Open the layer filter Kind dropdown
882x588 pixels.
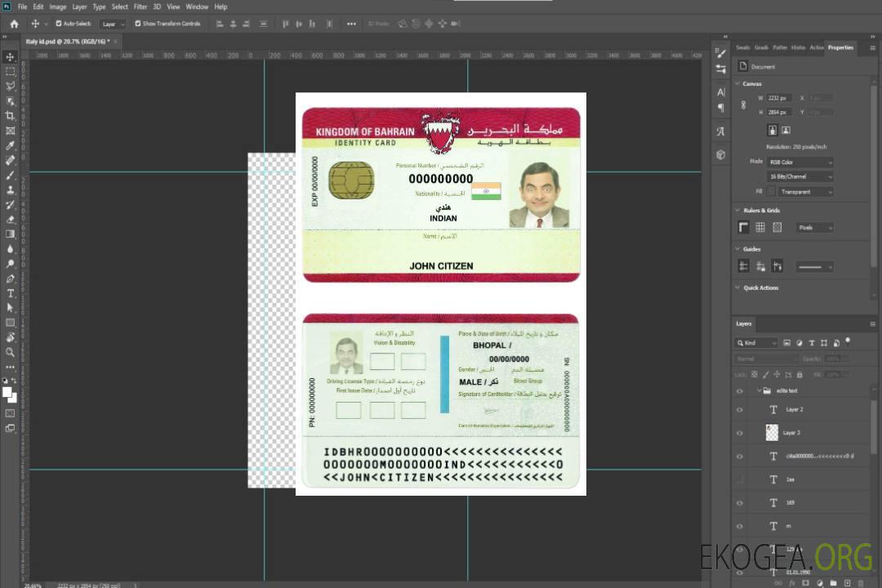[757, 343]
